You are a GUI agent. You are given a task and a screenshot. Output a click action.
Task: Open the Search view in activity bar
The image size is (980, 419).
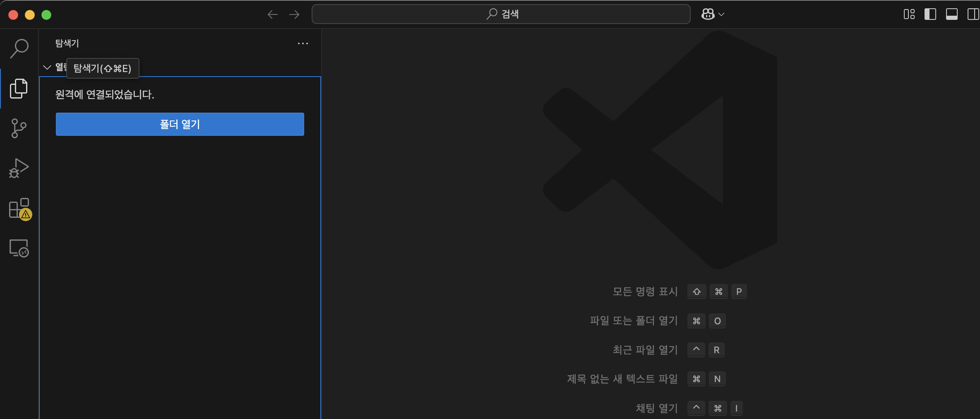pyautogui.click(x=19, y=48)
